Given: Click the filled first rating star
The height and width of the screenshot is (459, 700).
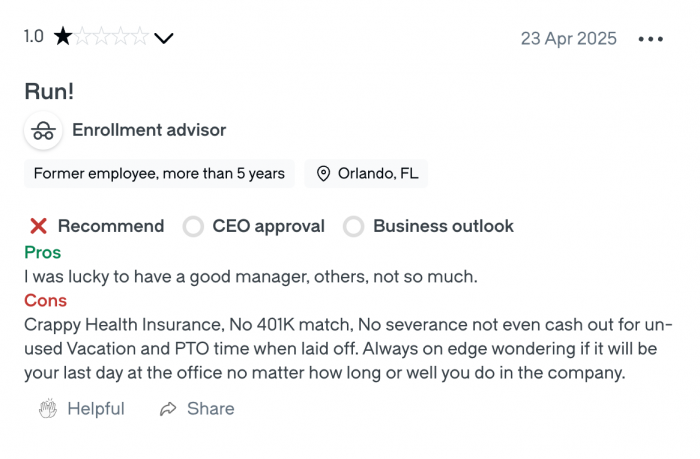Looking at the screenshot, I should pos(63,38).
